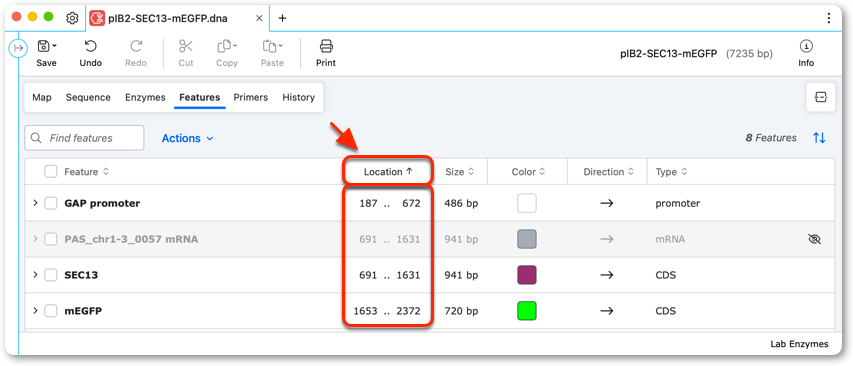
Task: Switch to the History tab
Action: 299,97
